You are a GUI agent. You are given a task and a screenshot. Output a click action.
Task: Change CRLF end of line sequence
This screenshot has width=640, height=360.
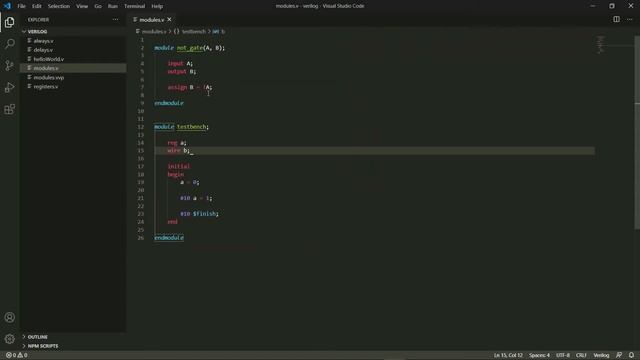point(581,355)
